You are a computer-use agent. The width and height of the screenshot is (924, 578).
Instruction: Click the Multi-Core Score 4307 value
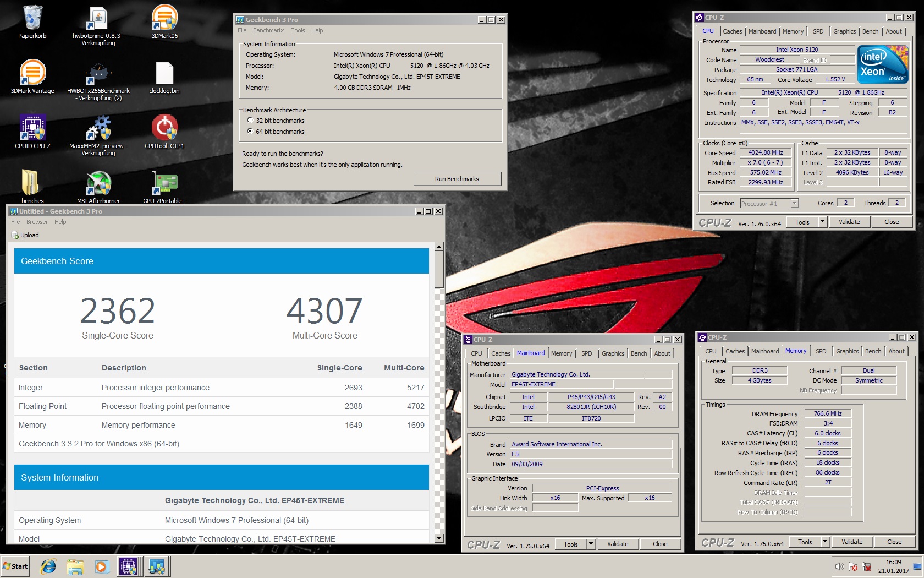[324, 311]
